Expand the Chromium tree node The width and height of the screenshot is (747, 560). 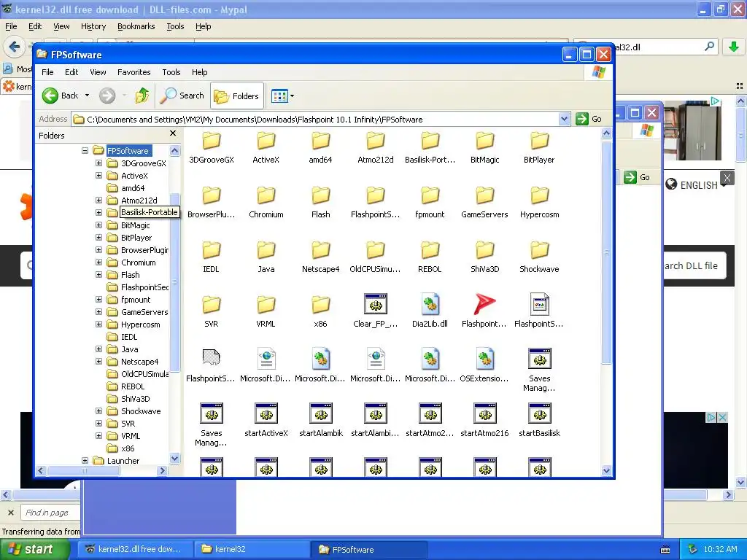click(98, 262)
